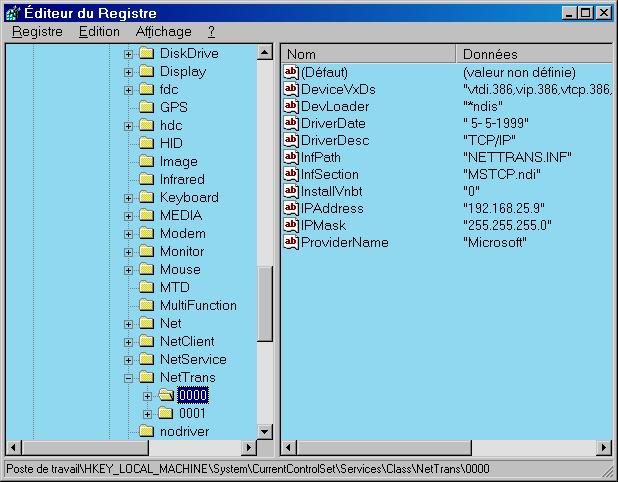Click the ab icon beside DriverDesc
Viewport: 618px width, 482px height.
[x=291, y=140]
